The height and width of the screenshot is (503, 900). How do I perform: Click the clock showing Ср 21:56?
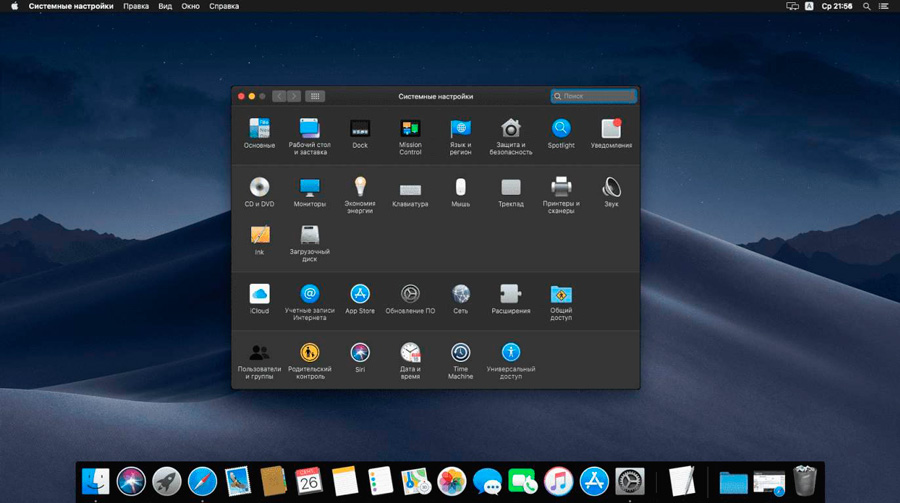(837, 6)
